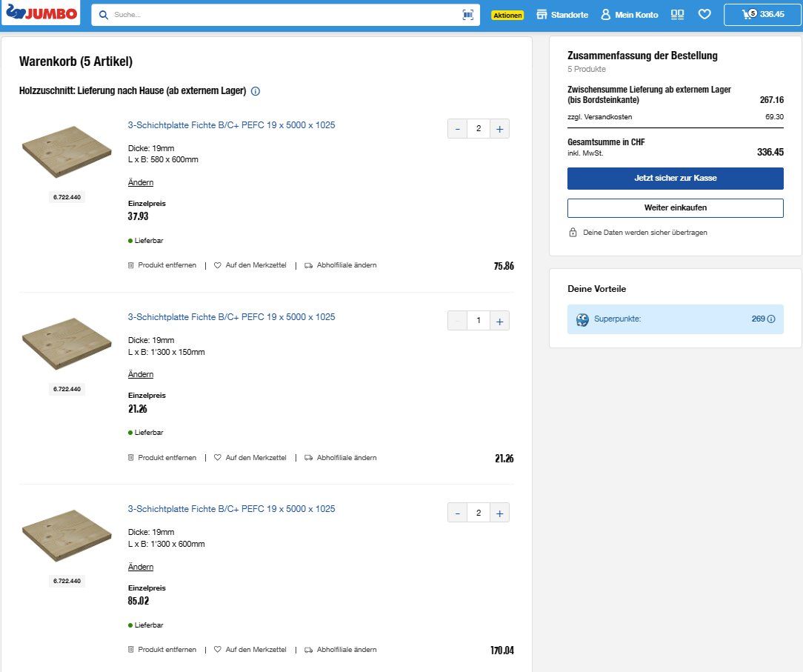Click the Superpunkte info icon
Screen dimensions: 803x672
click(x=771, y=319)
